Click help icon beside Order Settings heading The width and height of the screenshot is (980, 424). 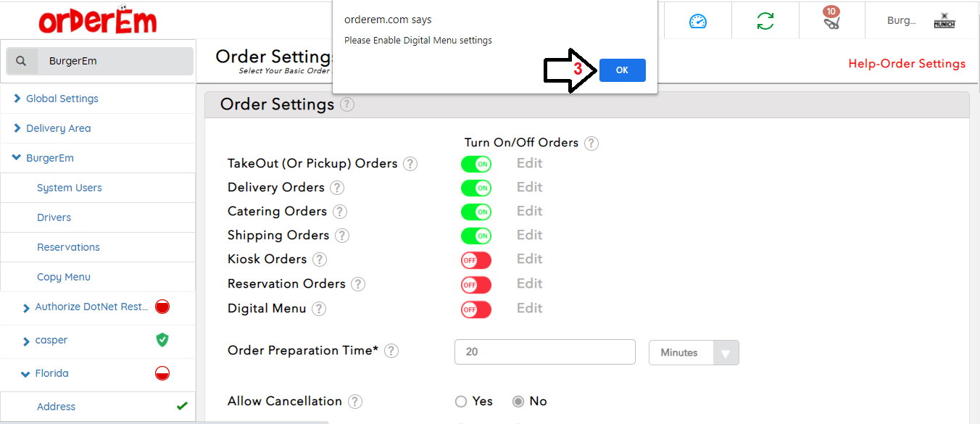(347, 104)
